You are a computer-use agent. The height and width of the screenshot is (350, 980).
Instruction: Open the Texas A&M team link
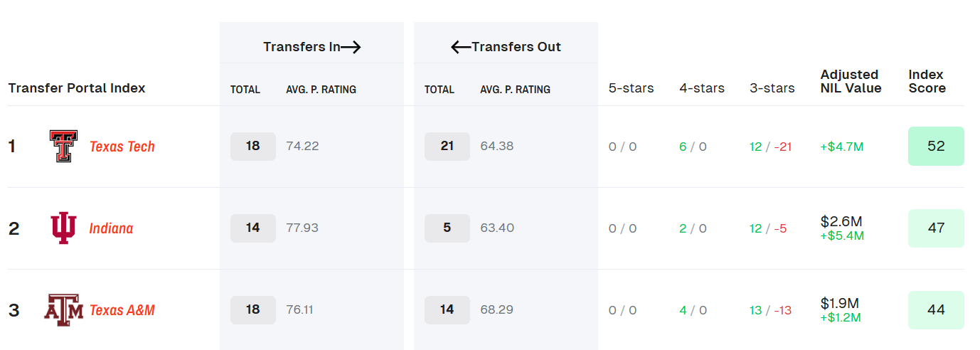122,310
